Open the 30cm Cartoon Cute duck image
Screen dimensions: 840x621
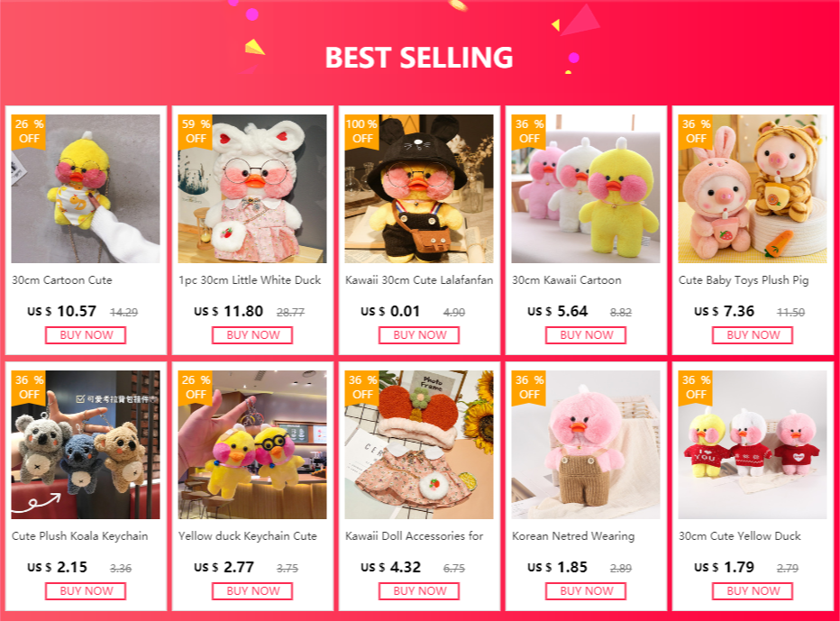coord(86,188)
